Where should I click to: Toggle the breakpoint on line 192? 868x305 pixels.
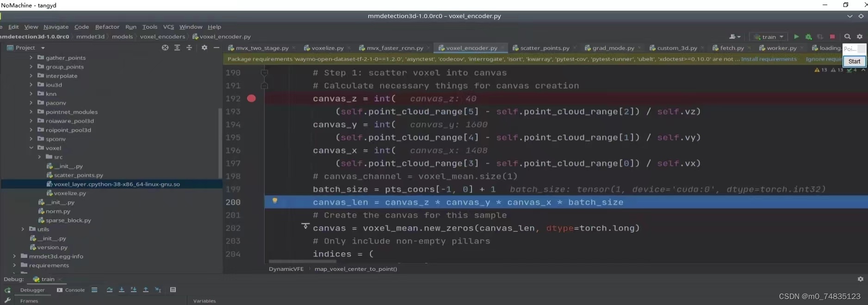pyautogui.click(x=251, y=98)
